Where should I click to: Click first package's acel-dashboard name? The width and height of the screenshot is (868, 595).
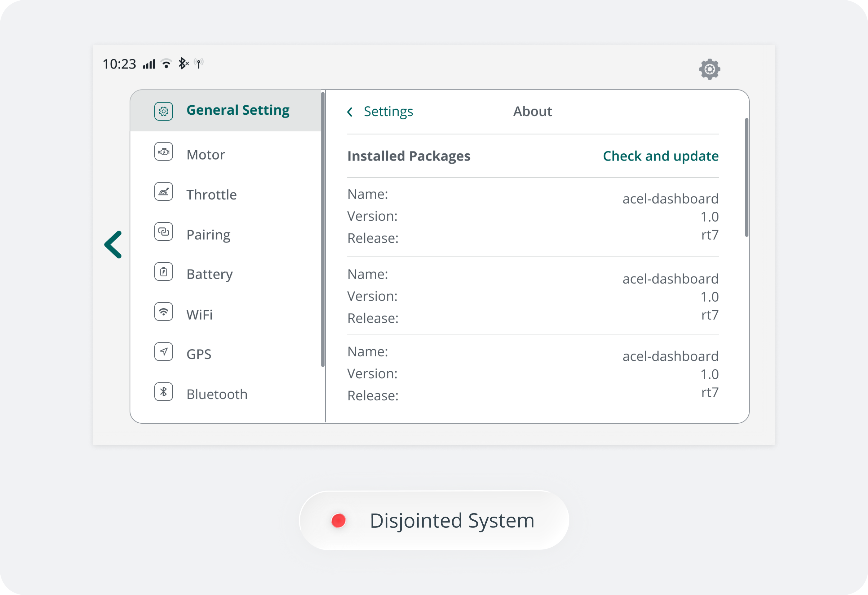click(x=671, y=199)
